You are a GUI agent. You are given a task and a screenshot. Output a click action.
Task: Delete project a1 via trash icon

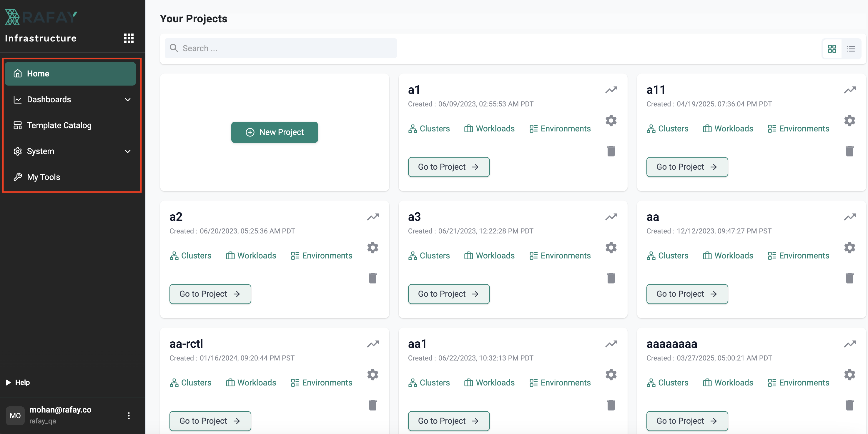click(611, 151)
